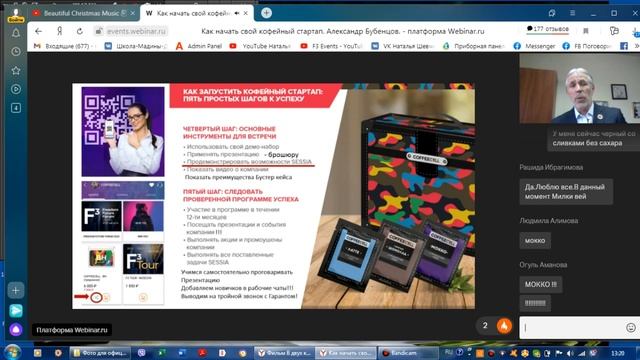Open F3 Events YouTube bookmark

click(x=332, y=46)
